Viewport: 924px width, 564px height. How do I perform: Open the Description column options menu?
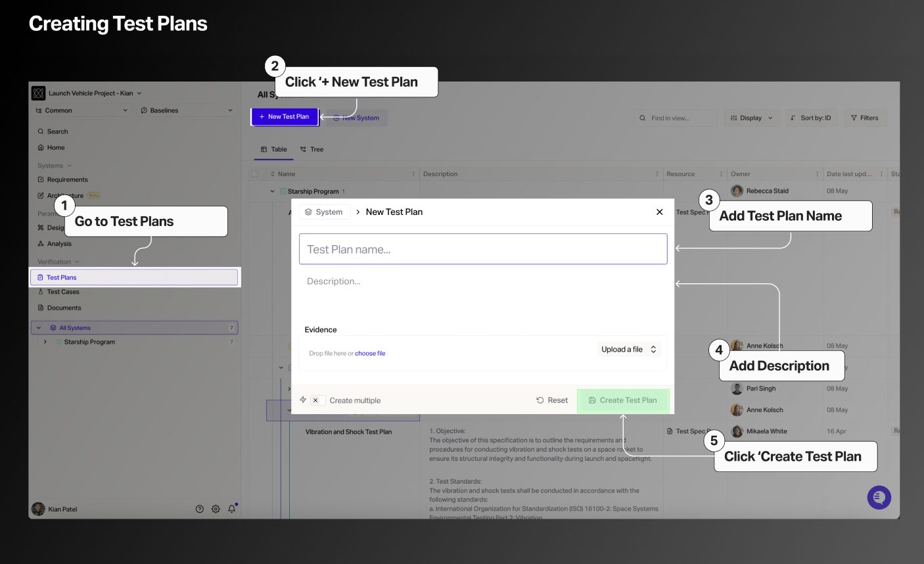coord(657,174)
